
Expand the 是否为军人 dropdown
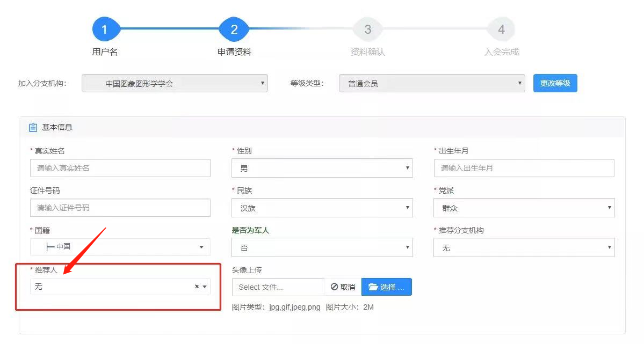tap(322, 247)
